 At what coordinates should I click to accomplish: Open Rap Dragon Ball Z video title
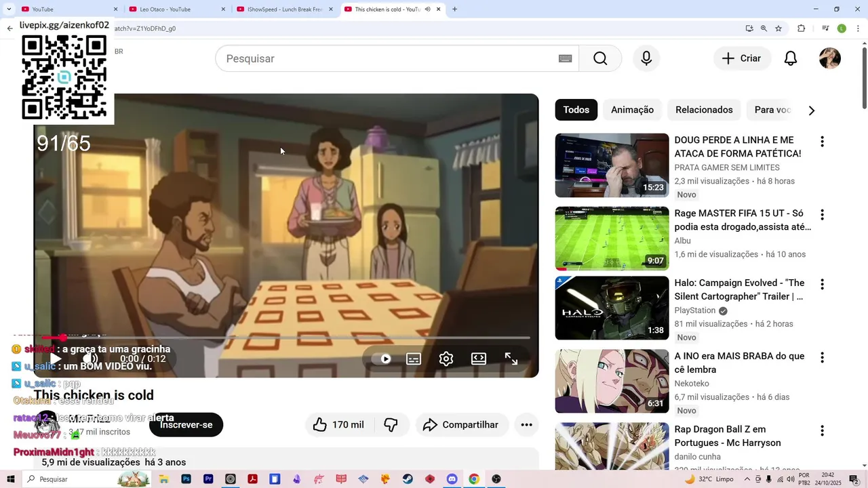[x=728, y=436]
